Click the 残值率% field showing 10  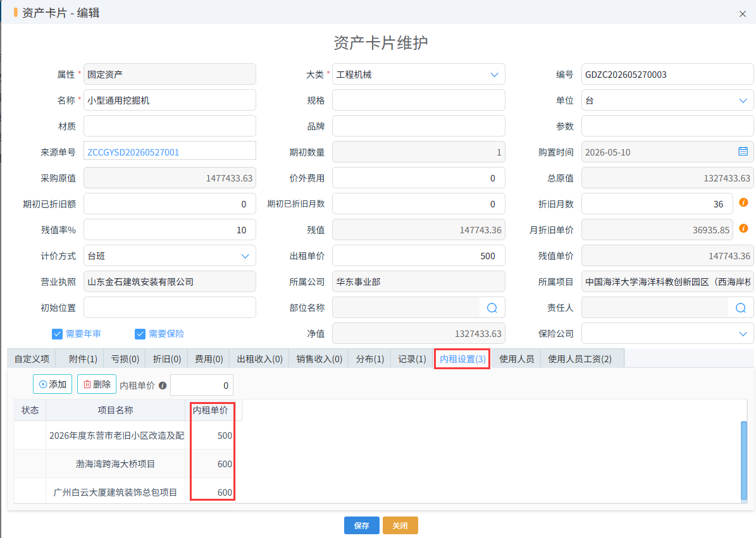pos(170,229)
